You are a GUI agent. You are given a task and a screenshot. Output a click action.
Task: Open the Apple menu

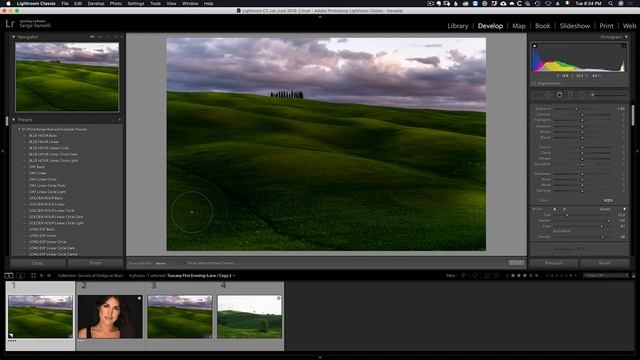[x=8, y=3]
